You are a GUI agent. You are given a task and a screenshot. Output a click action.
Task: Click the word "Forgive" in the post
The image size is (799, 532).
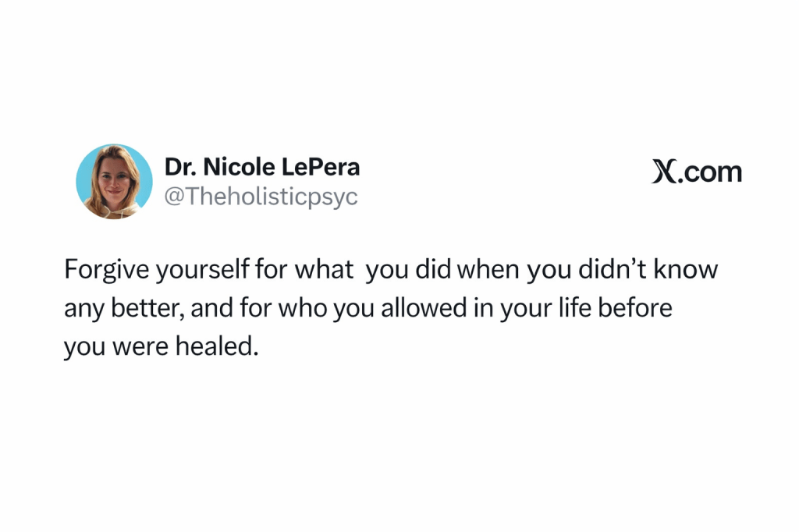(x=107, y=270)
